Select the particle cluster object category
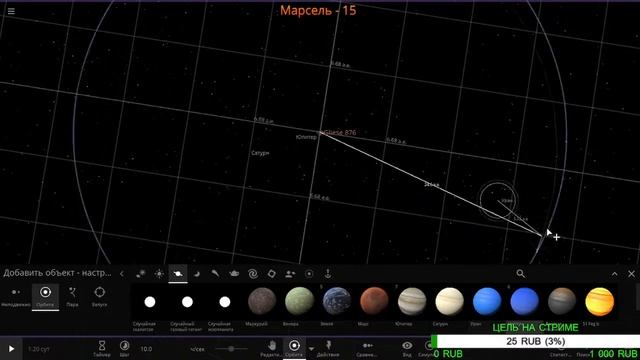 click(141, 274)
